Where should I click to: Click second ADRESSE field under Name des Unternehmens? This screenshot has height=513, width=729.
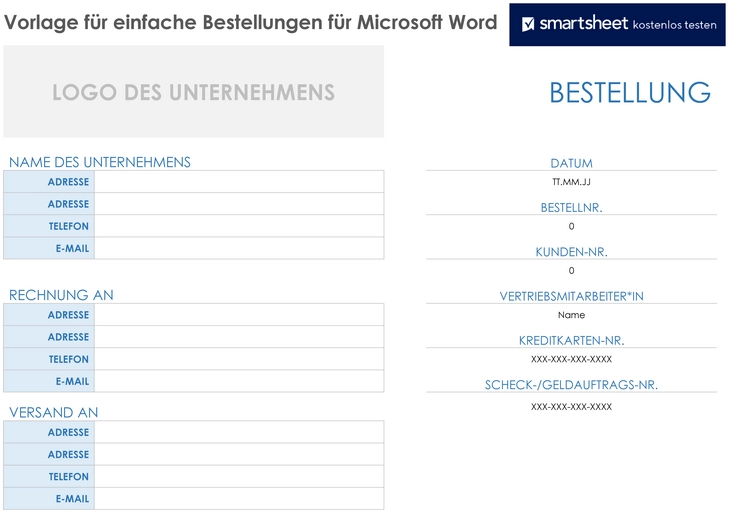click(239, 204)
